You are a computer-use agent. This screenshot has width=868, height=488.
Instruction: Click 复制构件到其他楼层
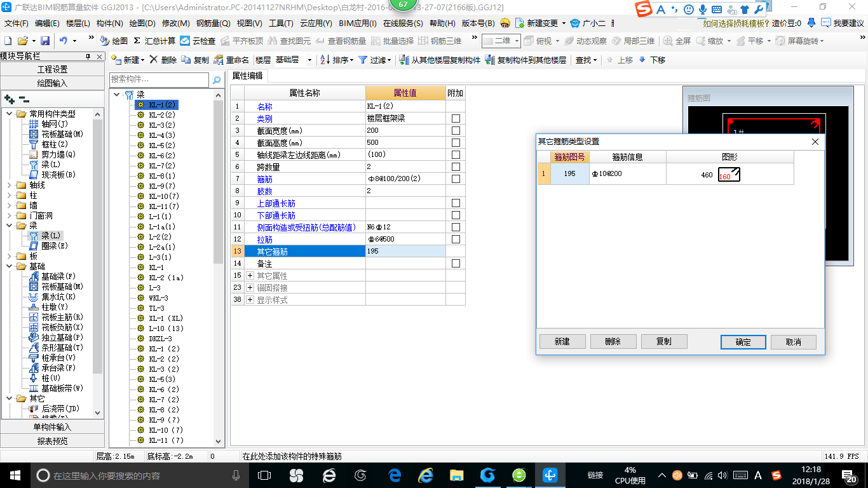526,60
